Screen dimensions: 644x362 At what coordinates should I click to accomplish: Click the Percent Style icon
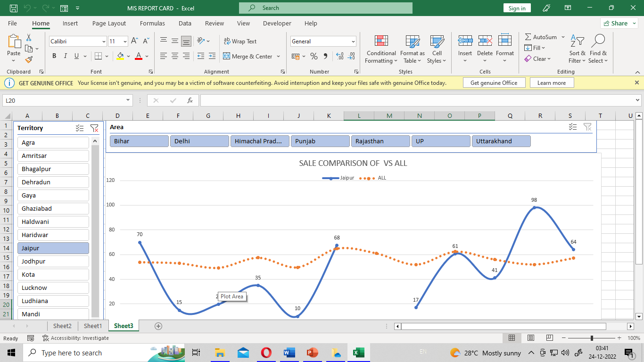coord(314,56)
